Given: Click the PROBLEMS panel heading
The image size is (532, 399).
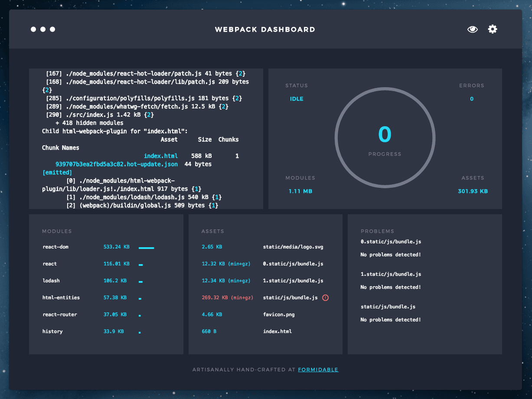Looking at the screenshot, I should click(x=378, y=231).
